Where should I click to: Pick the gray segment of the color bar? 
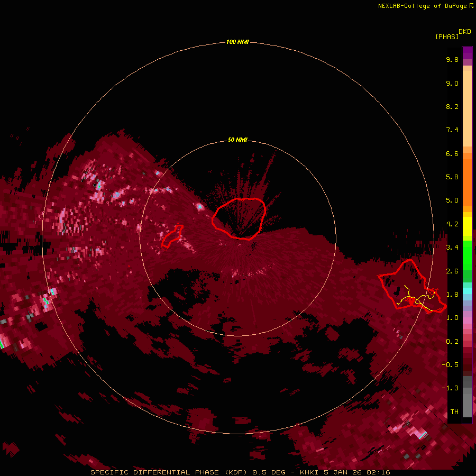pyautogui.click(x=467, y=397)
